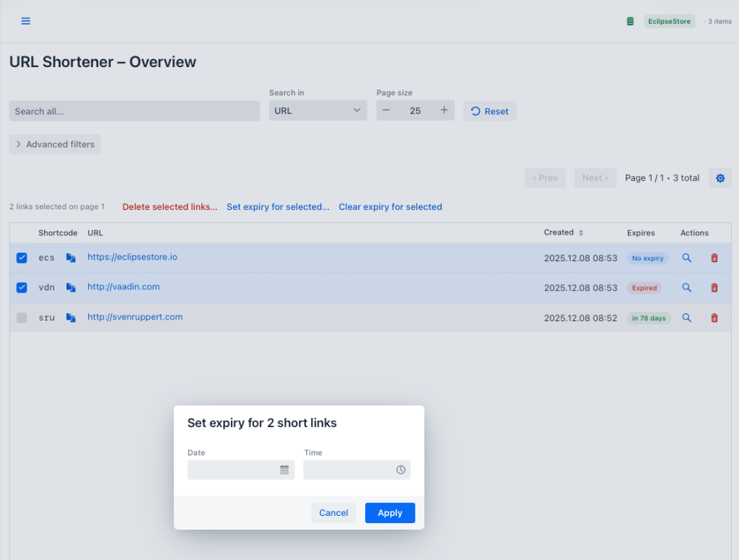739x560 pixels.
Task: Click the Search all input field
Action: pyautogui.click(x=134, y=110)
